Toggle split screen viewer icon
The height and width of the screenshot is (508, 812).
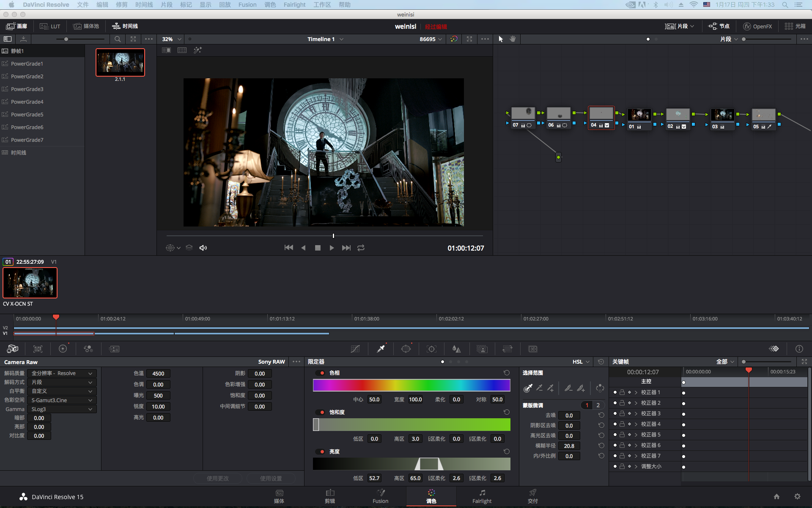click(182, 50)
